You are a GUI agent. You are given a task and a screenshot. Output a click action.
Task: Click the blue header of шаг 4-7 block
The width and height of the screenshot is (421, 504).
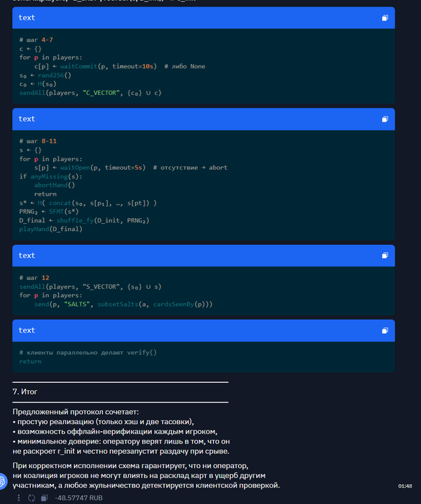(x=204, y=18)
